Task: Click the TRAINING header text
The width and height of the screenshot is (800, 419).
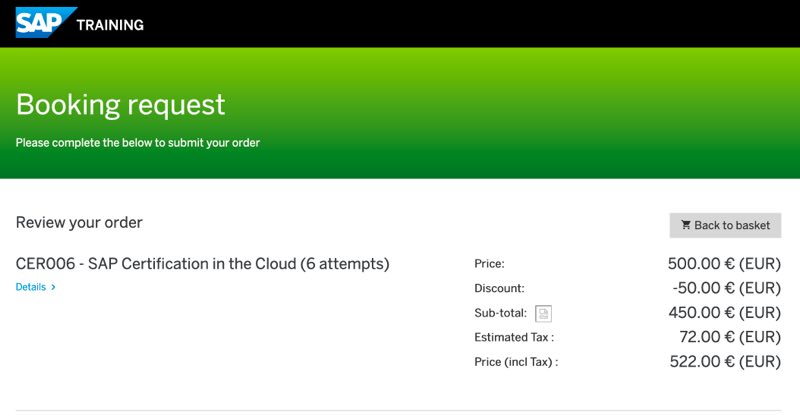Action: click(110, 24)
